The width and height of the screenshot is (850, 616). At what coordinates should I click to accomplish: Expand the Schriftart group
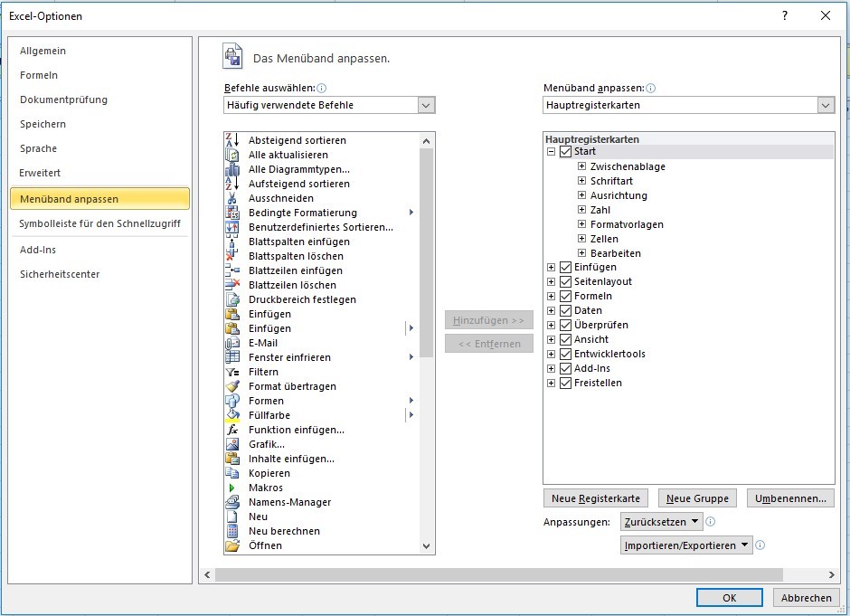[x=581, y=181]
